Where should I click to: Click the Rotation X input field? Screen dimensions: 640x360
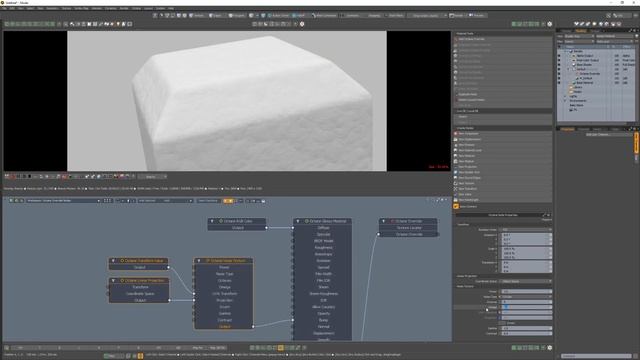click(x=526, y=235)
